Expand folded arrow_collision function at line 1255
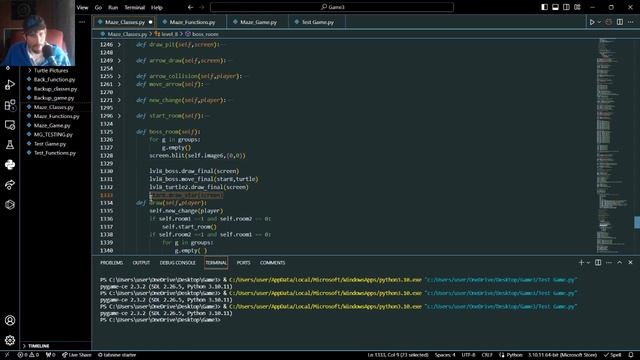Viewport: 640px width, 360px height. (119, 76)
